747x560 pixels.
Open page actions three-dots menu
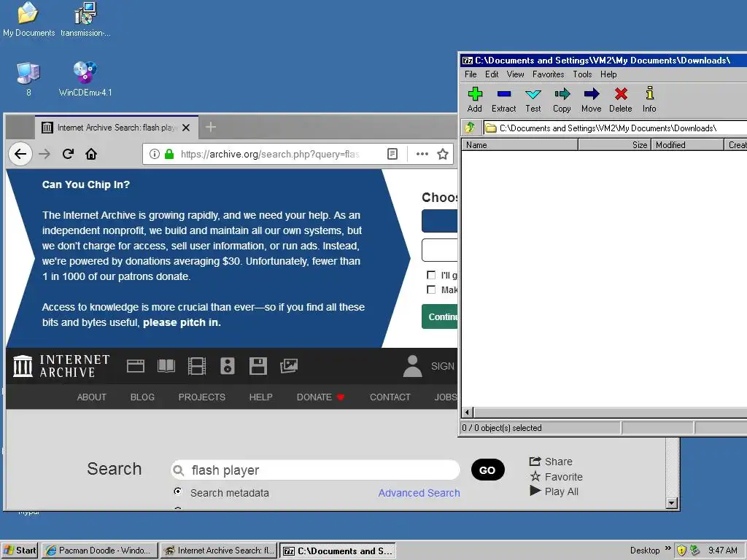[422, 154]
